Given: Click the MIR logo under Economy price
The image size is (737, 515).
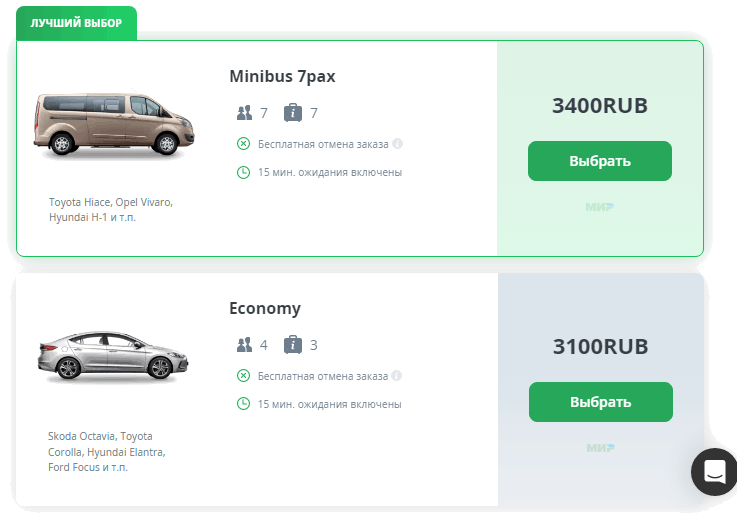Looking at the screenshot, I should coord(600,448).
